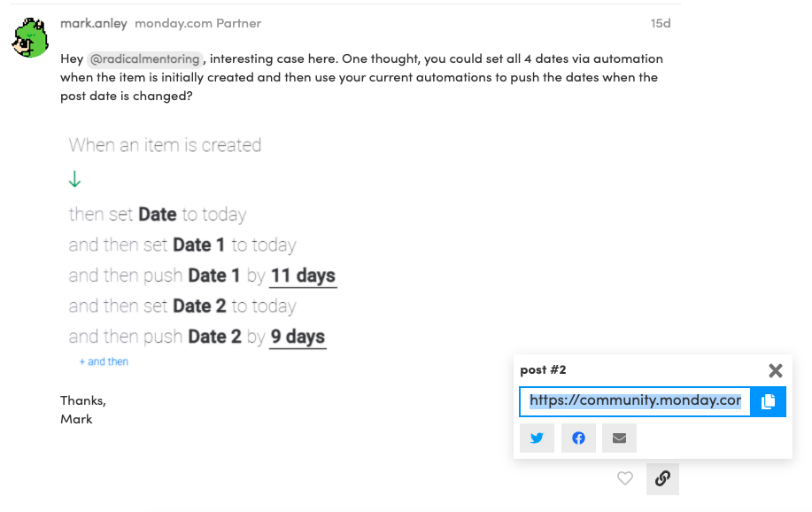Click the green down arrow in automation
The image size is (812, 512).
(75, 180)
